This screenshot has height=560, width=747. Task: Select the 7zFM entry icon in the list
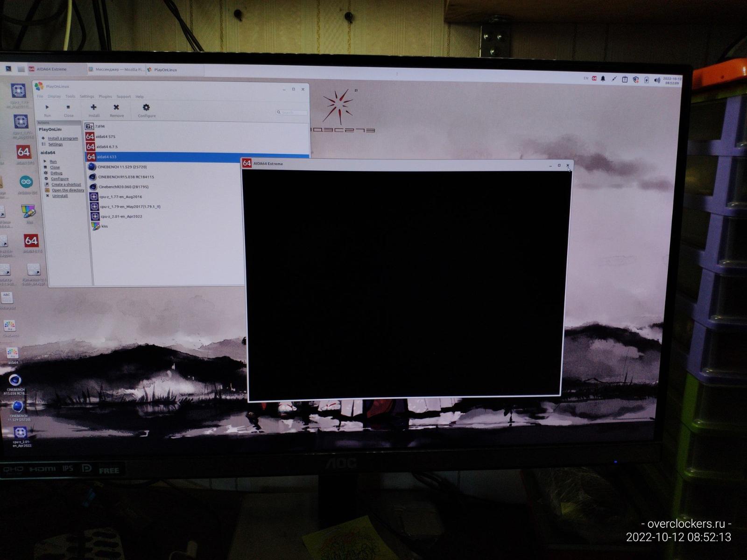89,126
